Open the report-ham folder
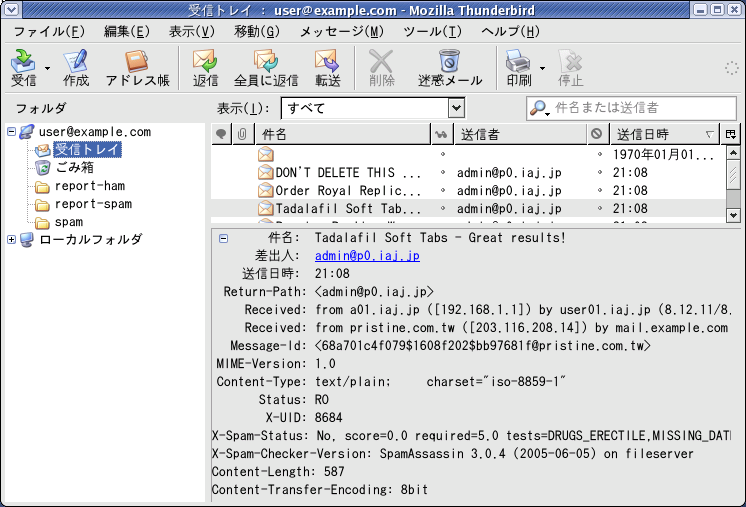This screenshot has width=746, height=507. coord(90,185)
